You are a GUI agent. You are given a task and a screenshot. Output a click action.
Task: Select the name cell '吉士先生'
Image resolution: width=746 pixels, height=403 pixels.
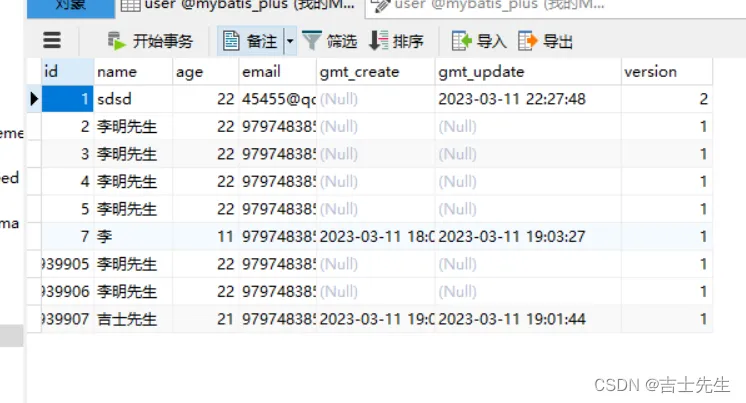coord(133,319)
